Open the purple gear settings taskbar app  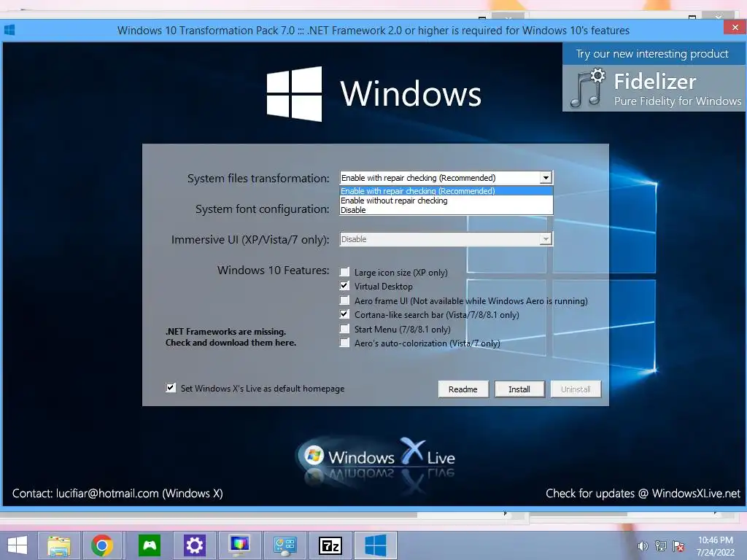194,545
